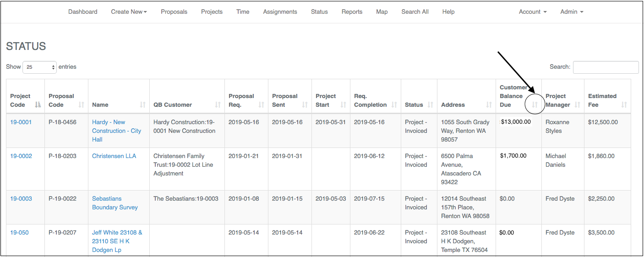Image resolution: width=644 pixels, height=257 pixels.
Task: Select the $3,500.00 estimated fee cell
Action: [x=607, y=241]
